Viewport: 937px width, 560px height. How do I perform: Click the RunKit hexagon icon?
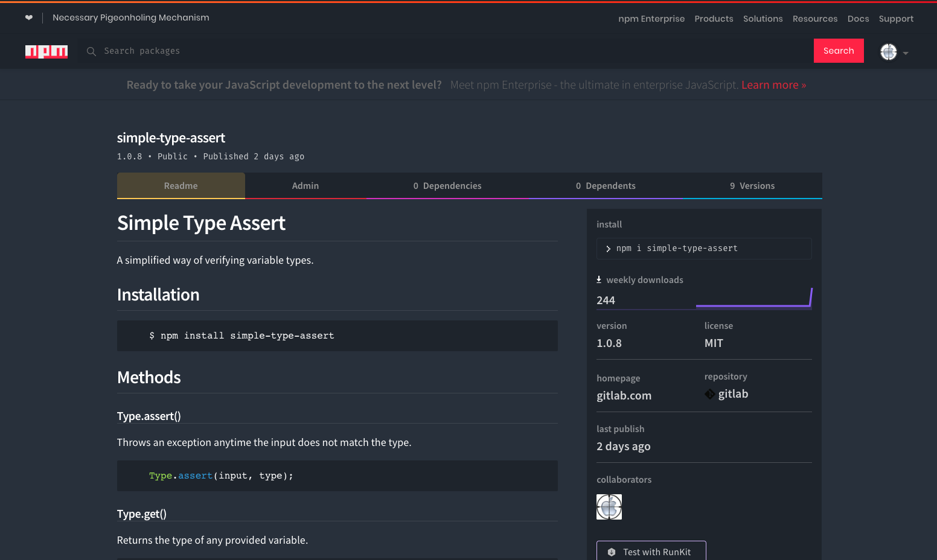(612, 552)
